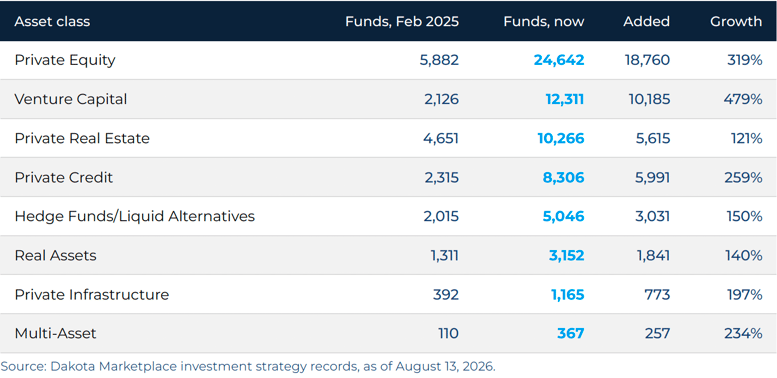The height and width of the screenshot is (378, 777).
Task: Select the 'Growth' column header
Action: [x=736, y=21]
